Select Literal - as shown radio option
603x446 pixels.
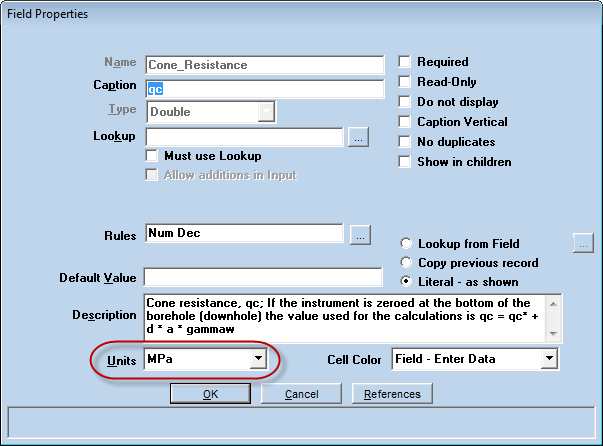406,282
